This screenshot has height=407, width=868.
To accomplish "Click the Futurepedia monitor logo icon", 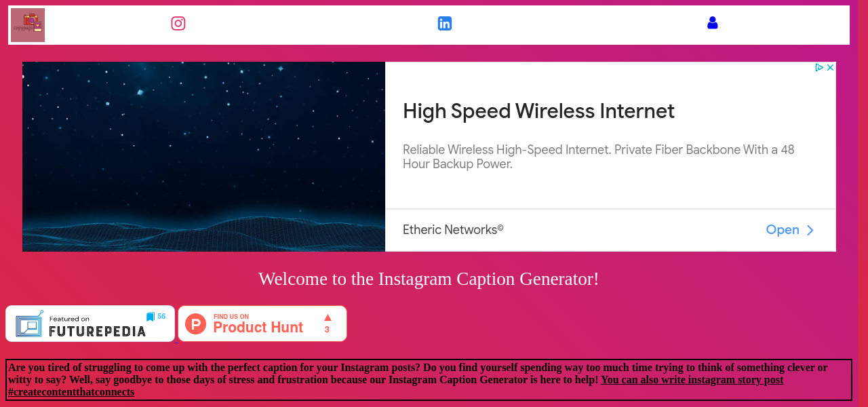I will (30, 324).
